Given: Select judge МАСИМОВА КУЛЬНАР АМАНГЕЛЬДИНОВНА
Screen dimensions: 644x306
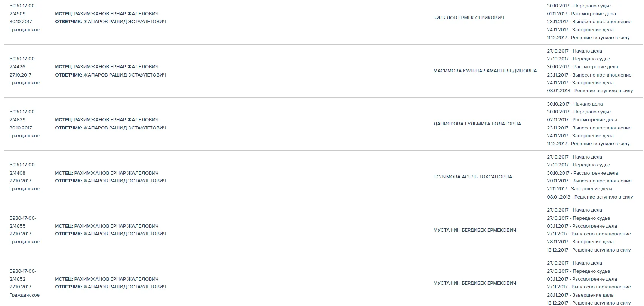Looking at the screenshot, I should (485, 71).
